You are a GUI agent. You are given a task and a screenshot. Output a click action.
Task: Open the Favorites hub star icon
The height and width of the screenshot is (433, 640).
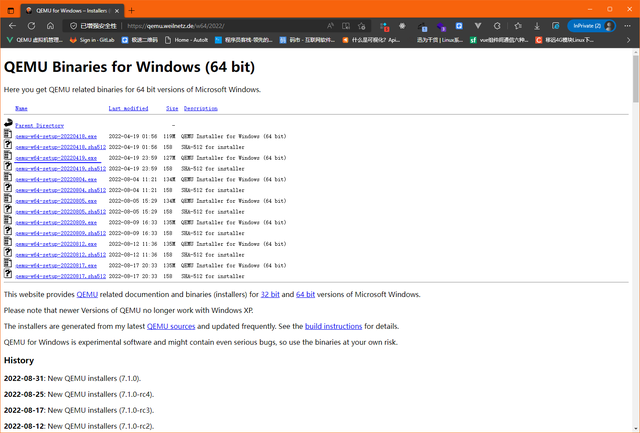(x=518, y=26)
